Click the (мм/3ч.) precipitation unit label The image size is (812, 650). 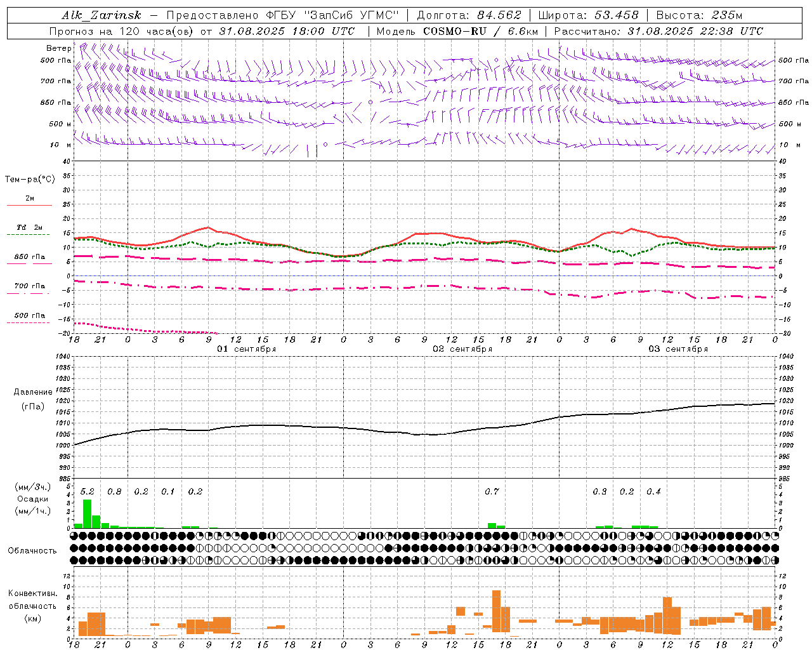point(33,487)
